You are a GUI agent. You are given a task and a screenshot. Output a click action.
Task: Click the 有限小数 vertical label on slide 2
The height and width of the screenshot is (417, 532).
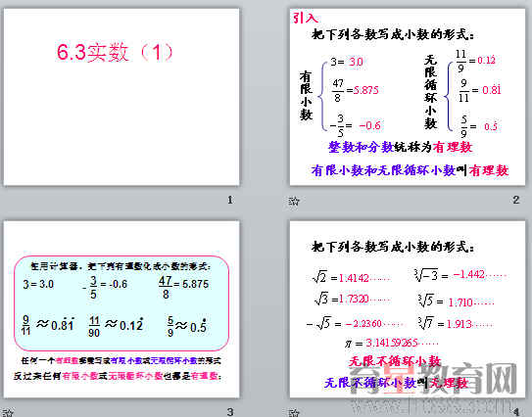tap(306, 96)
